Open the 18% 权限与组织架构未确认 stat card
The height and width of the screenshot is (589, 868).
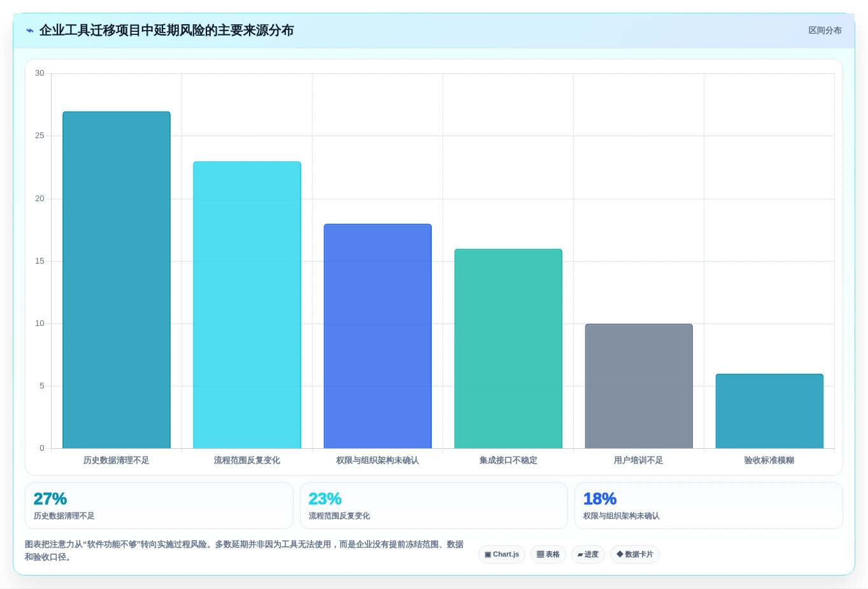(709, 506)
